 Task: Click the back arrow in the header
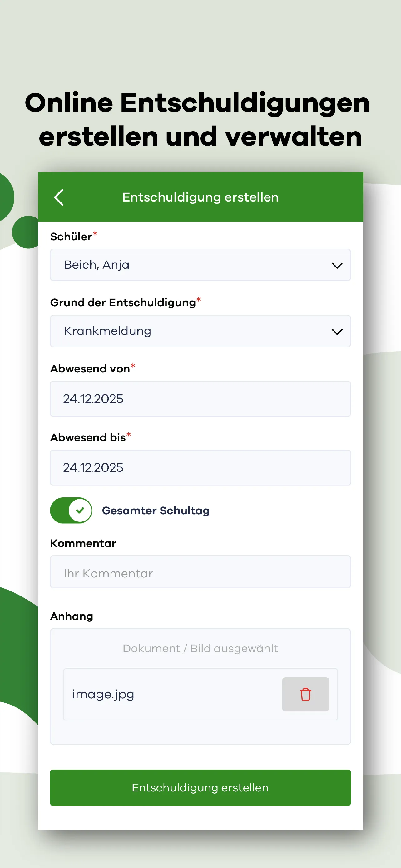tap(59, 197)
